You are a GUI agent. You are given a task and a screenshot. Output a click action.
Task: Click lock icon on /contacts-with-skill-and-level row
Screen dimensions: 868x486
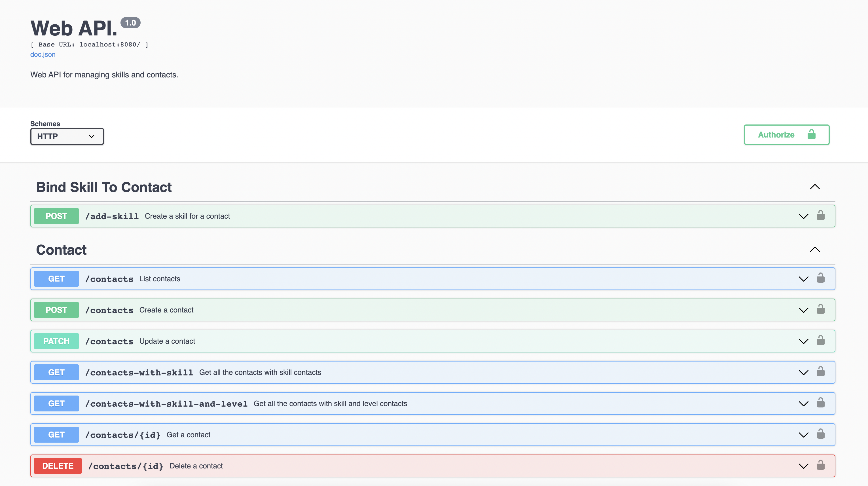point(820,403)
